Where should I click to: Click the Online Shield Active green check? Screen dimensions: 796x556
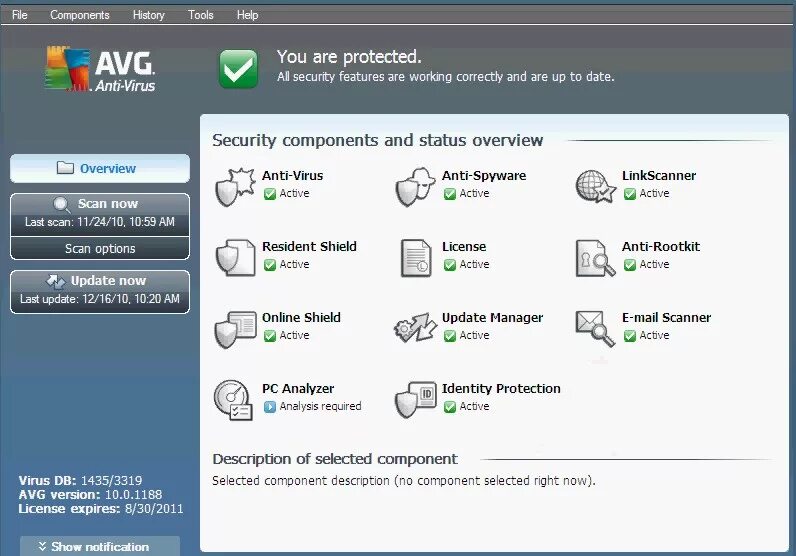pyautogui.click(x=270, y=336)
